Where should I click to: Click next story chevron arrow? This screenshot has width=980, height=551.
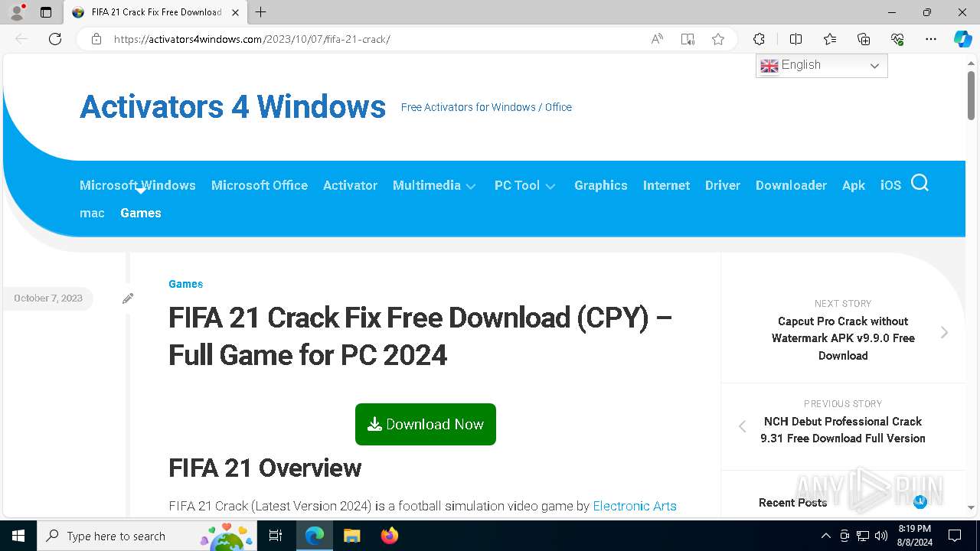[944, 332]
